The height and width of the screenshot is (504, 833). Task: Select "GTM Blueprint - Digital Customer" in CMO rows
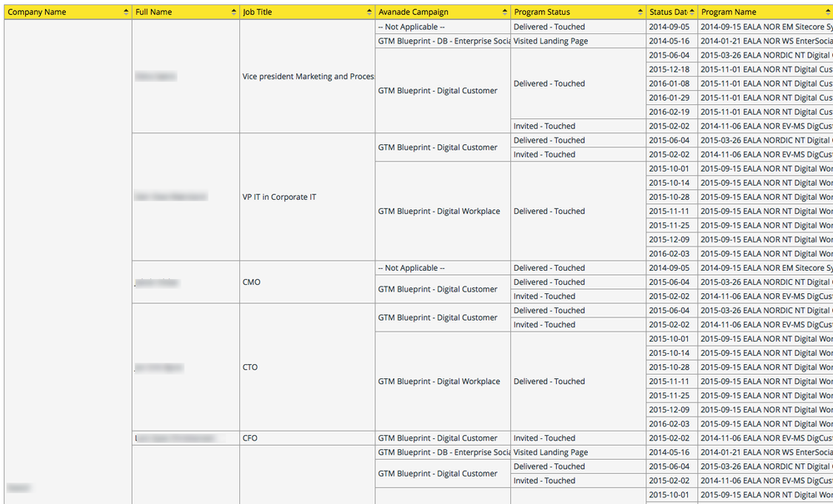click(443, 289)
